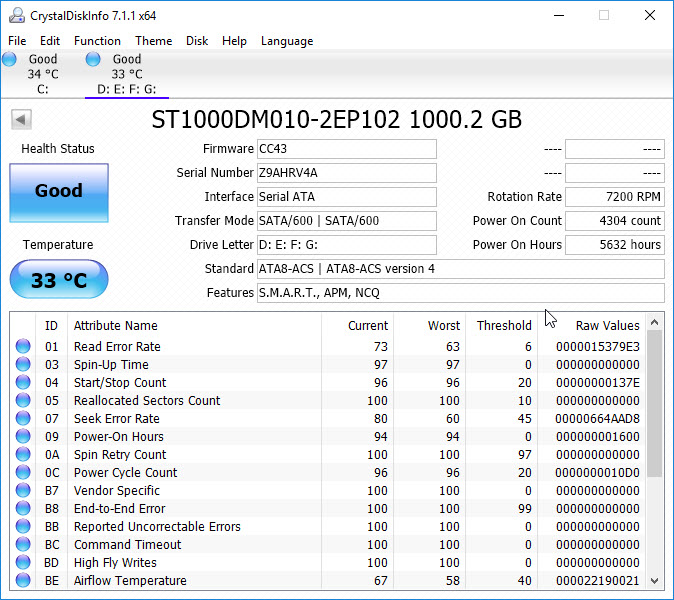The height and width of the screenshot is (600, 674).
Task: Click status orb for Start/Stop Count
Action: [x=23, y=382]
